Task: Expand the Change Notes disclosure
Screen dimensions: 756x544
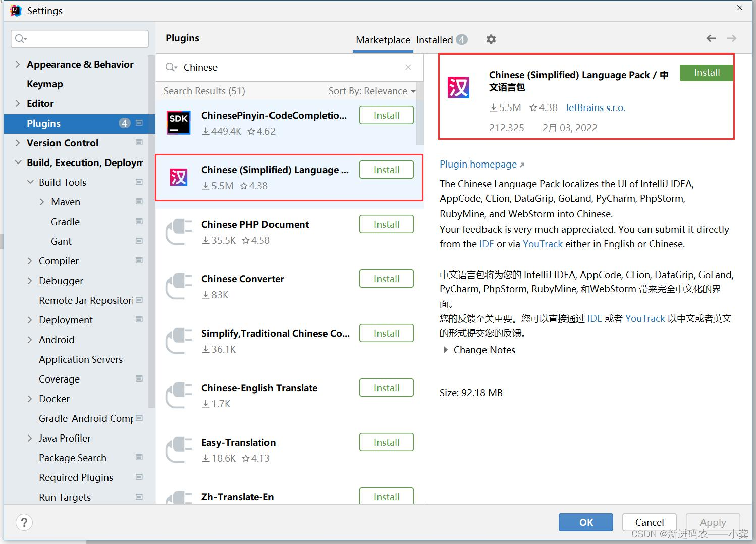Action: (445, 350)
